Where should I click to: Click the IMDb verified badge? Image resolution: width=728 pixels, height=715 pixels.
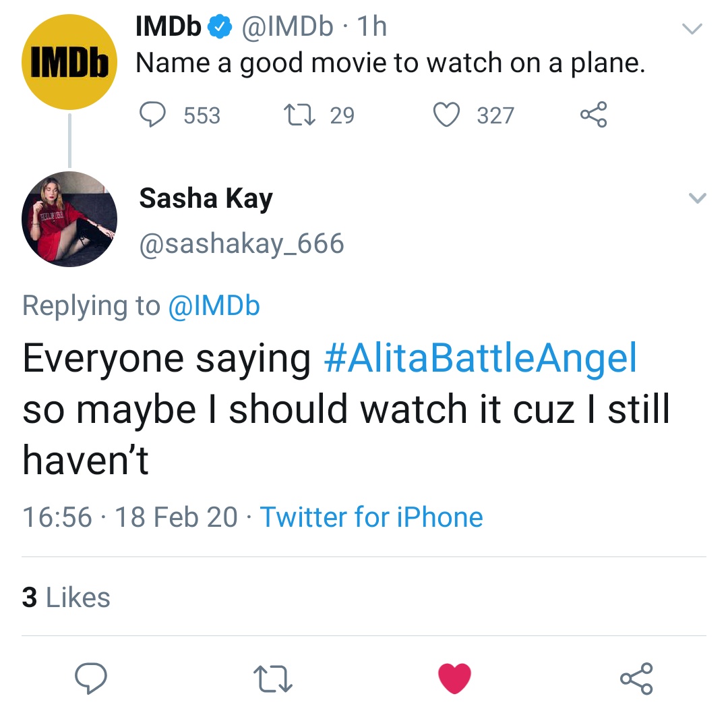(218, 27)
